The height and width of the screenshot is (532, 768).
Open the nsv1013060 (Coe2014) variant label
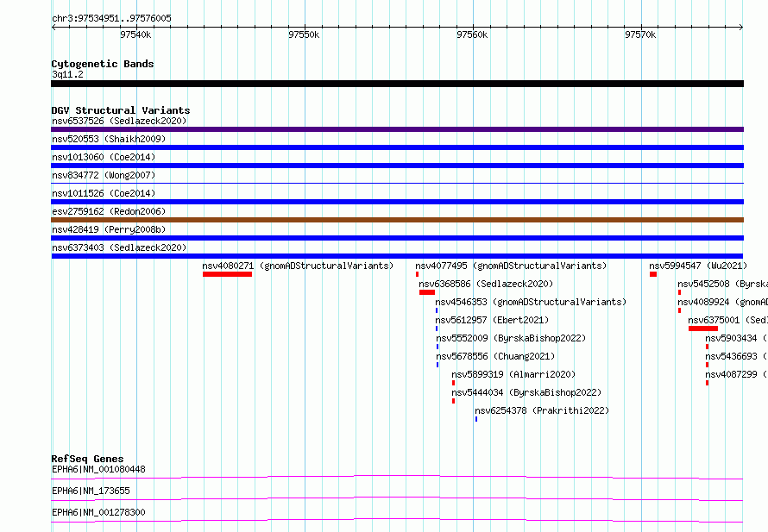[x=104, y=157]
